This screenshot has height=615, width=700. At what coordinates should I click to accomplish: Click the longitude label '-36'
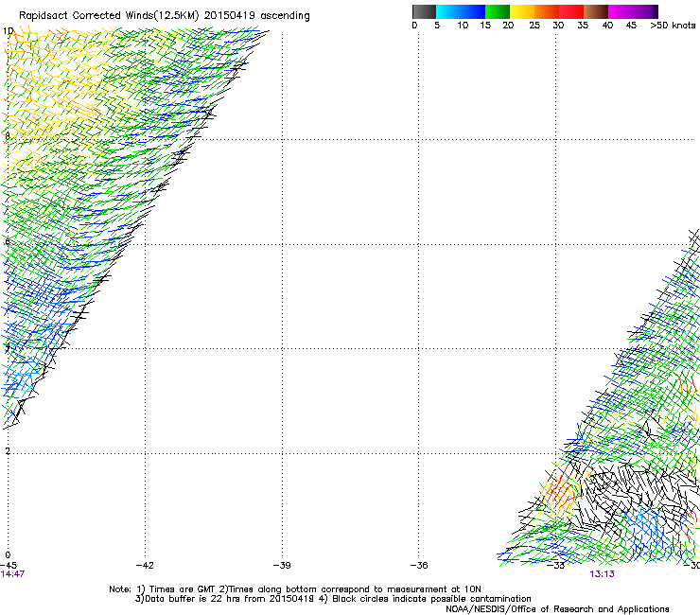pyautogui.click(x=419, y=566)
